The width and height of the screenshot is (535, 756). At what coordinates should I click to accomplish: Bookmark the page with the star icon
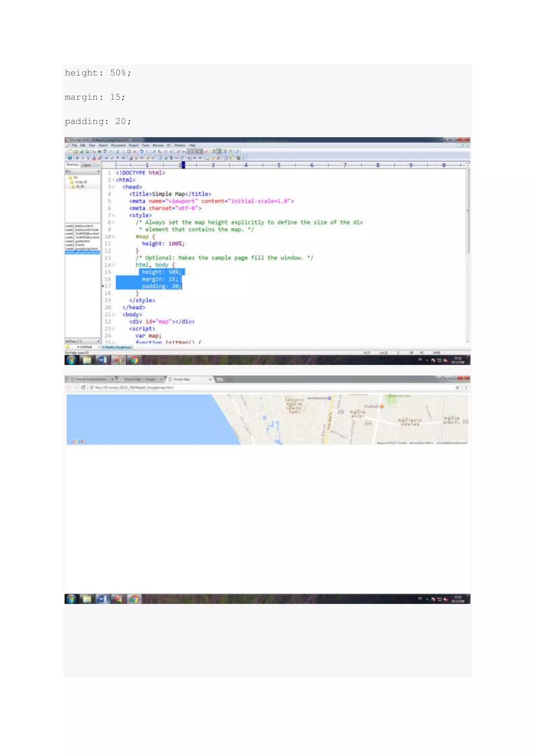pyautogui.click(x=457, y=388)
